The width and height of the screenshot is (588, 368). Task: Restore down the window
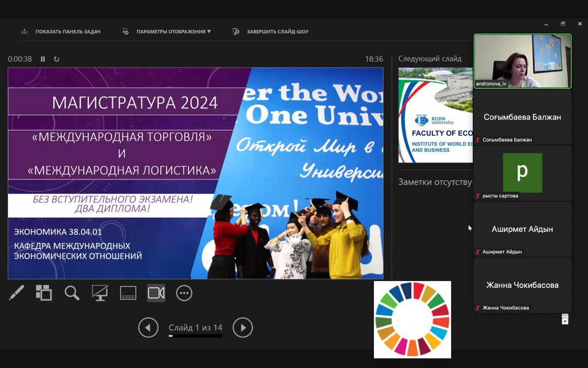563,24
